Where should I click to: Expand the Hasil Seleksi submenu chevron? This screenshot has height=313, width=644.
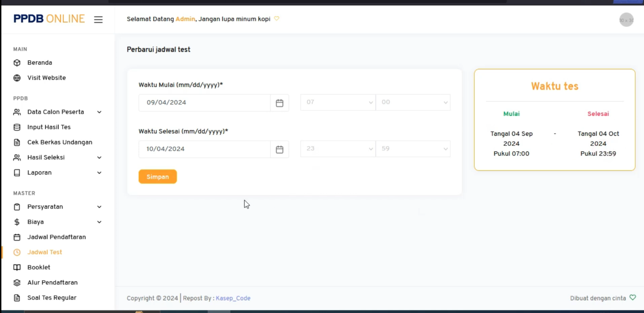pos(99,157)
